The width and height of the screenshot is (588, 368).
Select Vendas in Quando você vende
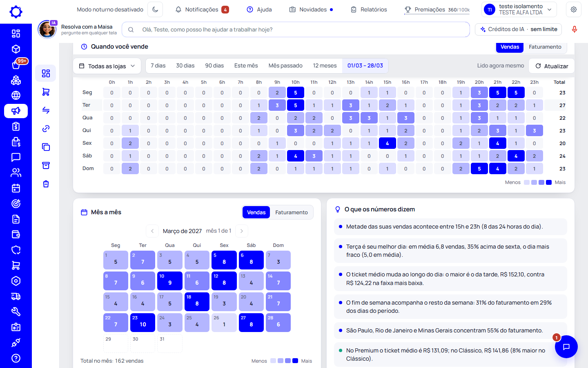point(510,47)
